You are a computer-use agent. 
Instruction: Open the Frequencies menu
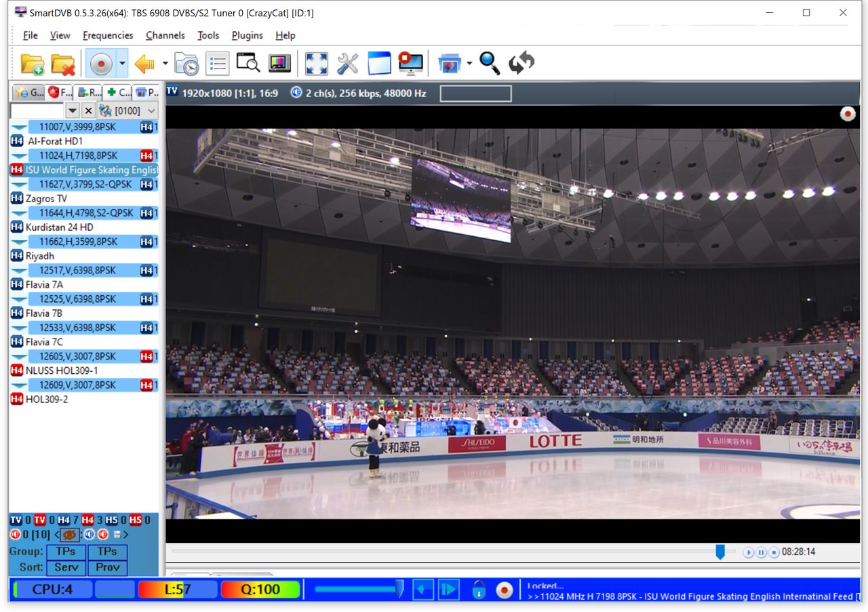click(108, 35)
